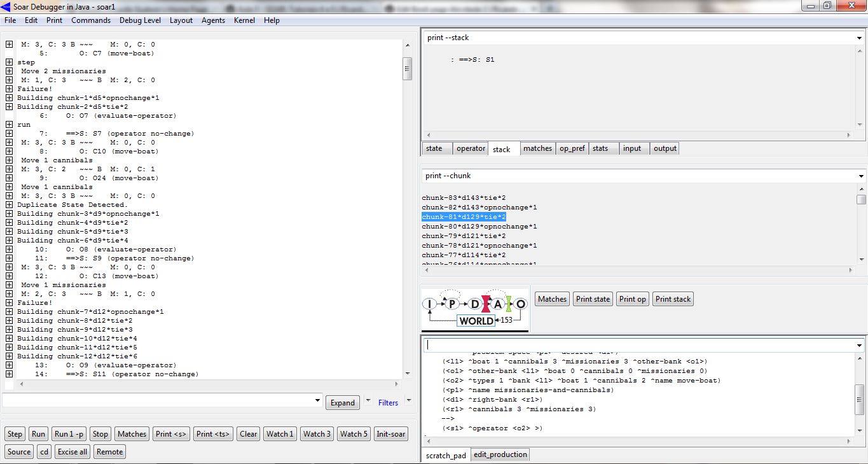Click the IPDAO World phase diagram

pos(475,310)
